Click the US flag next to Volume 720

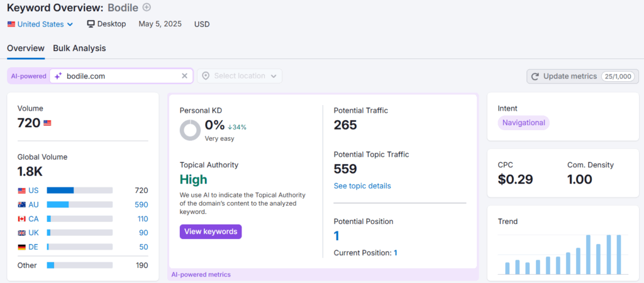pos(47,123)
